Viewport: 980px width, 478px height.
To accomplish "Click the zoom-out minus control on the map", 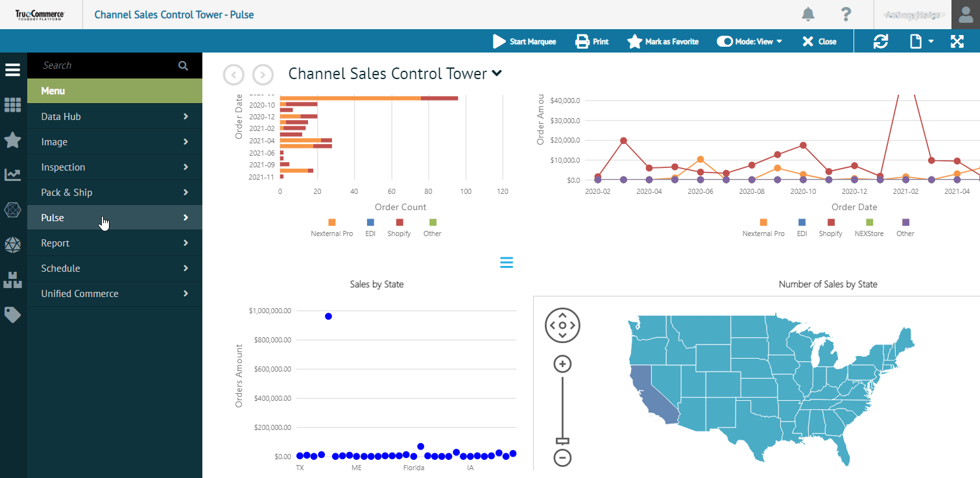I will pyautogui.click(x=562, y=458).
